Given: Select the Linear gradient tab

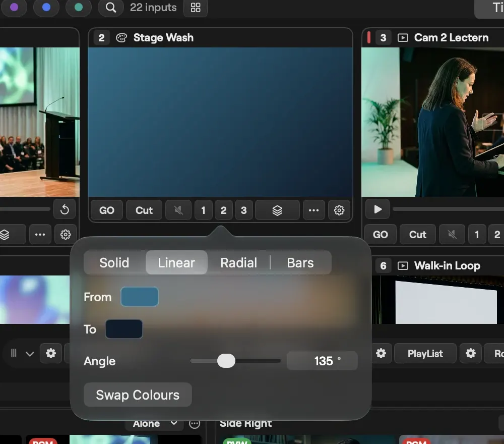Looking at the screenshot, I should coord(176,262).
